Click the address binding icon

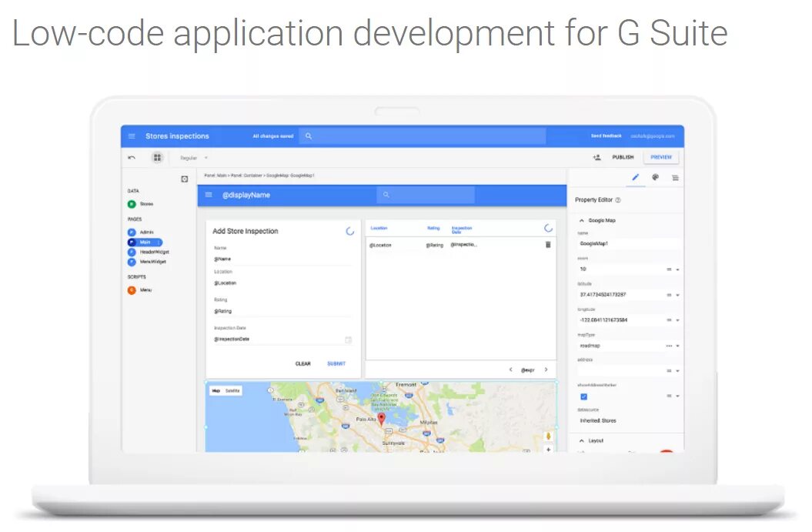click(669, 371)
